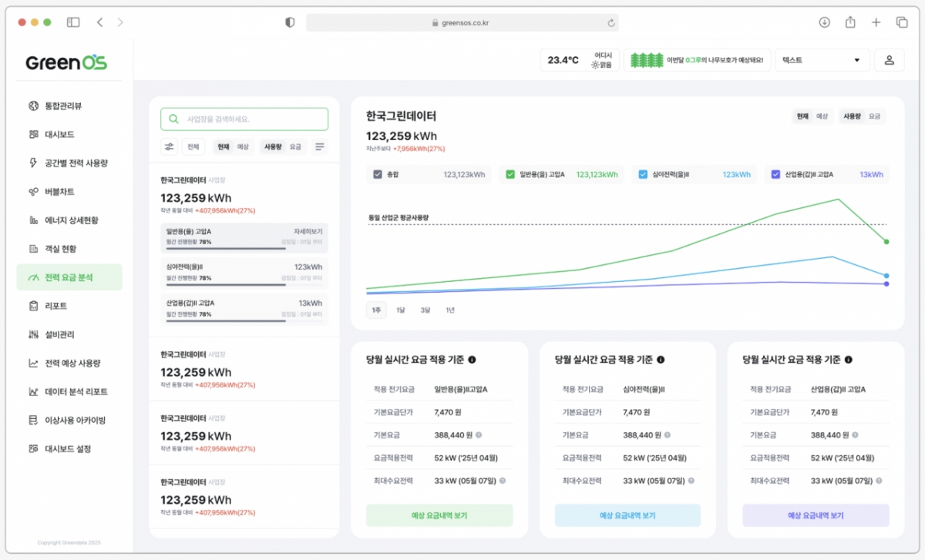Open the 텍스트 dropdown in the header

pos(822,59)
